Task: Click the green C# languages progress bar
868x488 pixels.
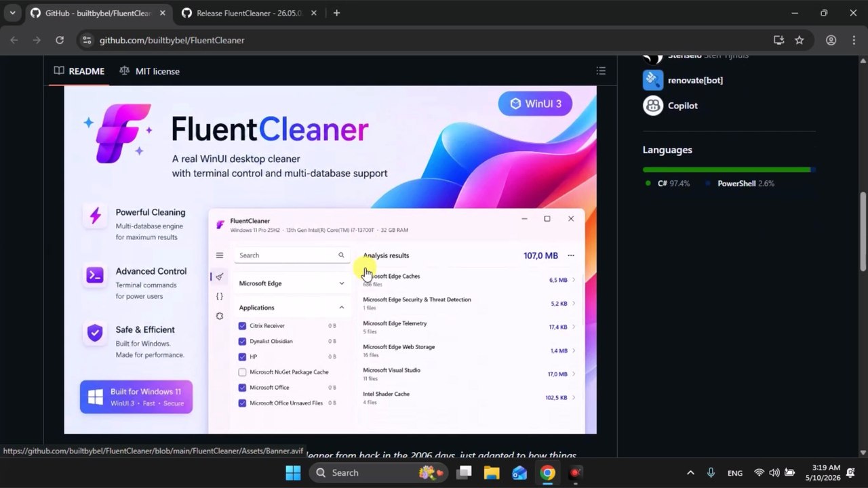Action: (x=726, y=169)
